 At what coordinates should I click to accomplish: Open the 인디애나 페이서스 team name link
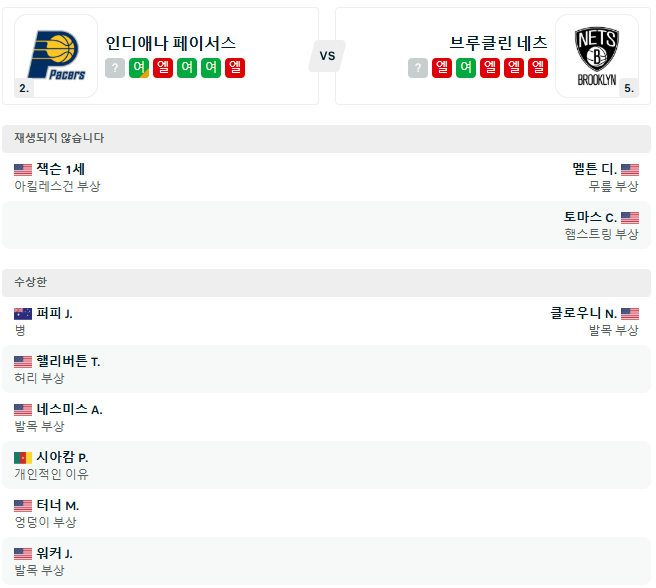[x=171, y=43]
